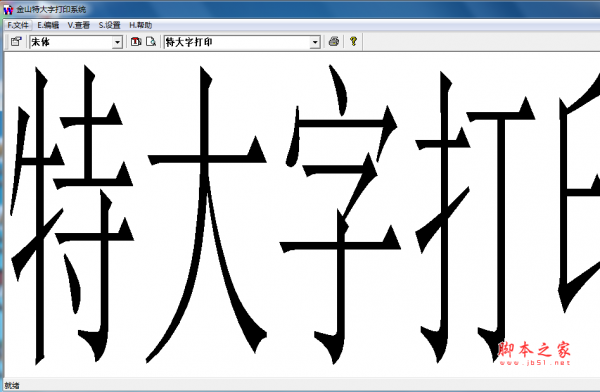Viewport: 600px width, 392px height.
Task: Open the H.帮助 menu
Action: (140, 25)
